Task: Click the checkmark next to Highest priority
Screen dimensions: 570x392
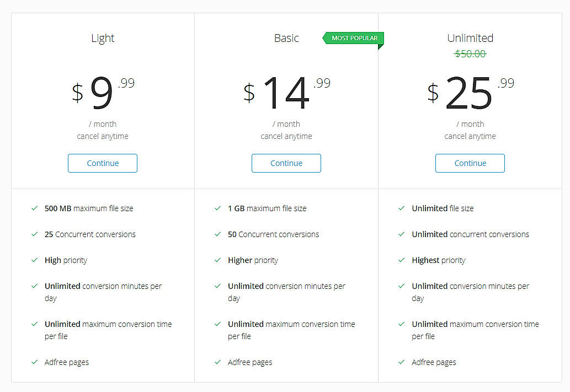Action: pos(402,260)
